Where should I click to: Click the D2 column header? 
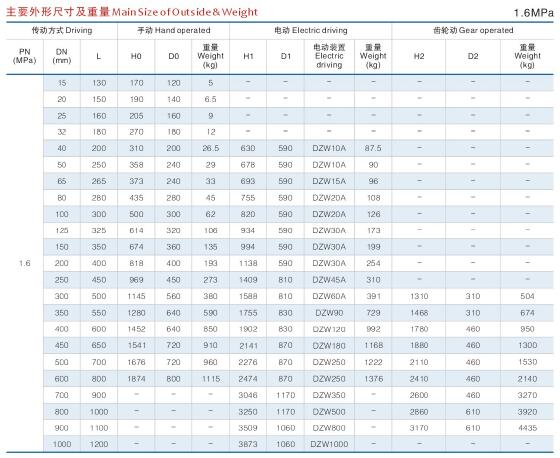coord(473,56)
